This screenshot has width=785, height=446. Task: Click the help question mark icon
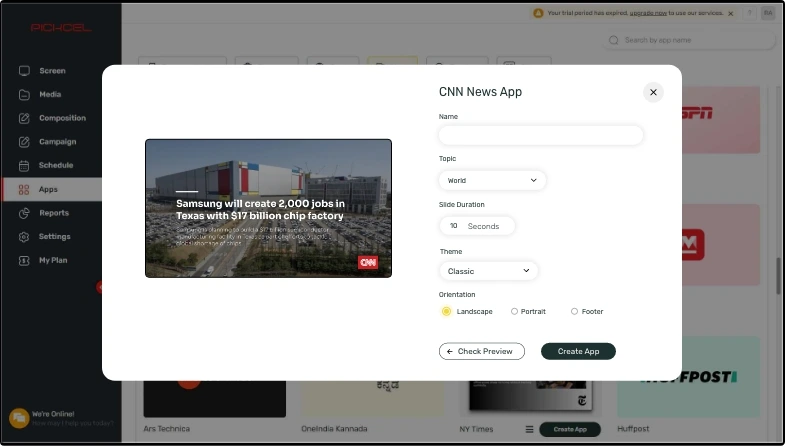[749, 14]
